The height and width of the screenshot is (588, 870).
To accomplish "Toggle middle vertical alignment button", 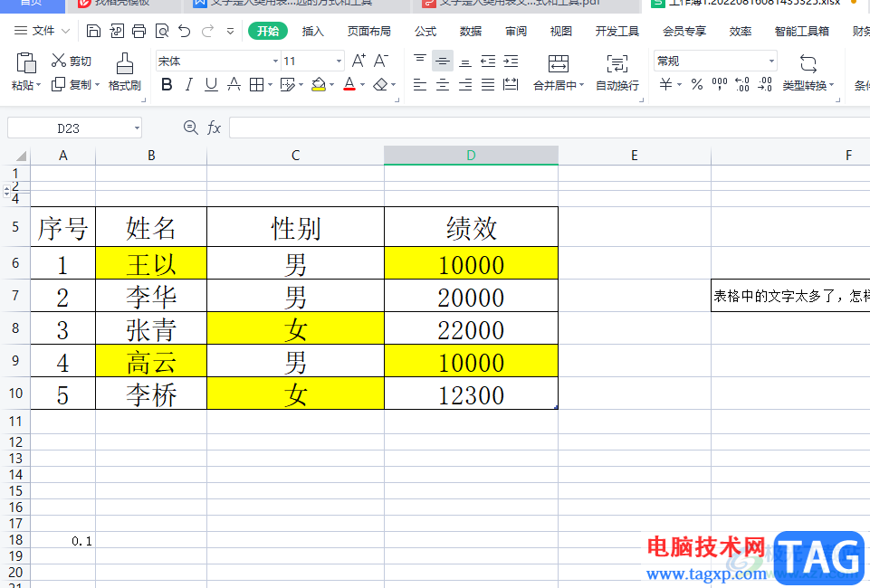I will [x=443, y=61].
